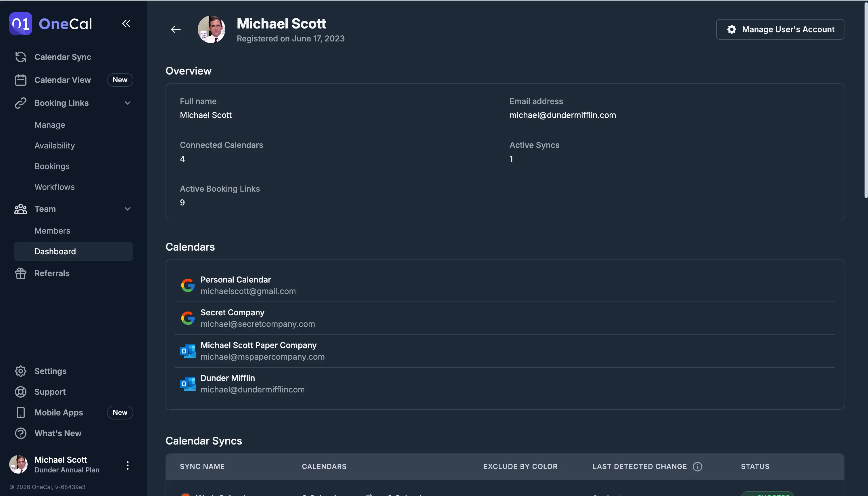Click info icon next to Last Detected Change
This screenshot has height=496, width=868.
tap(697, 467)
